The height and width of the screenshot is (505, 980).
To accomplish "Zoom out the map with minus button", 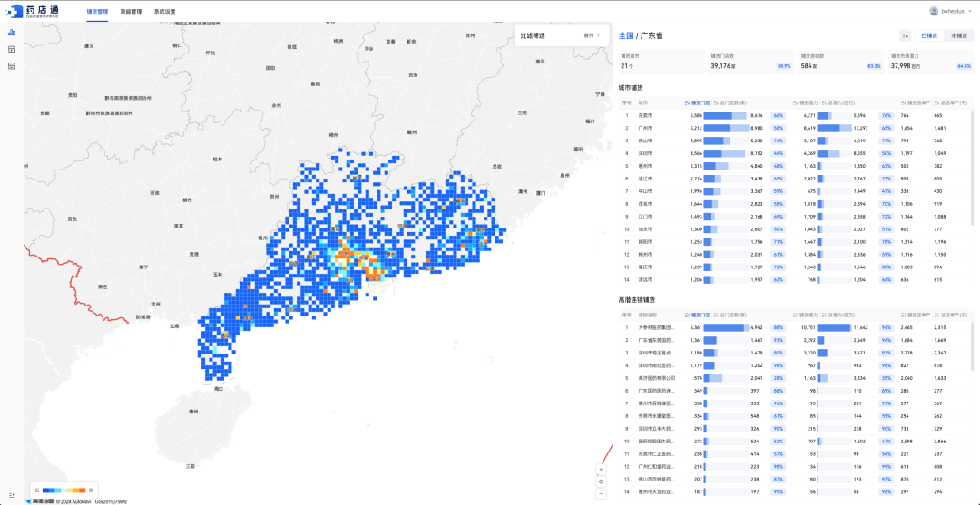I will coord(601,493).
